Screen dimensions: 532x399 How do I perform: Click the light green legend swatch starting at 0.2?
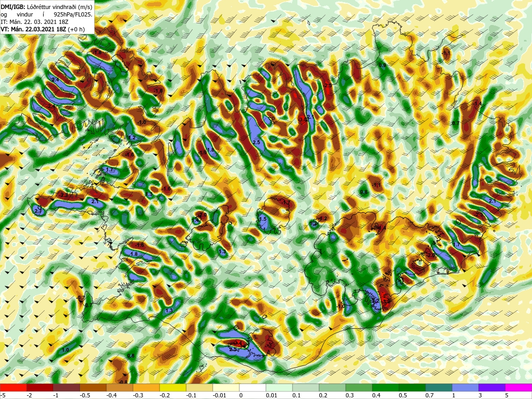coord(332,388)
